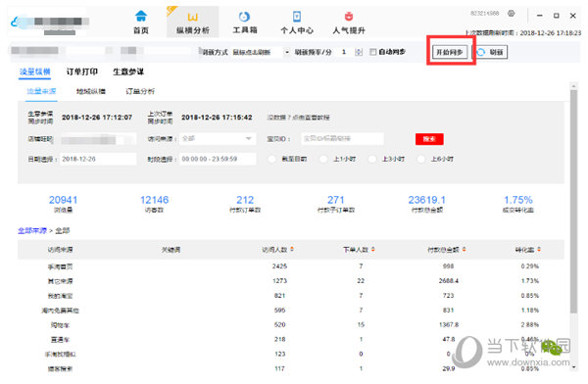Click the 开始同步 button

450,52
